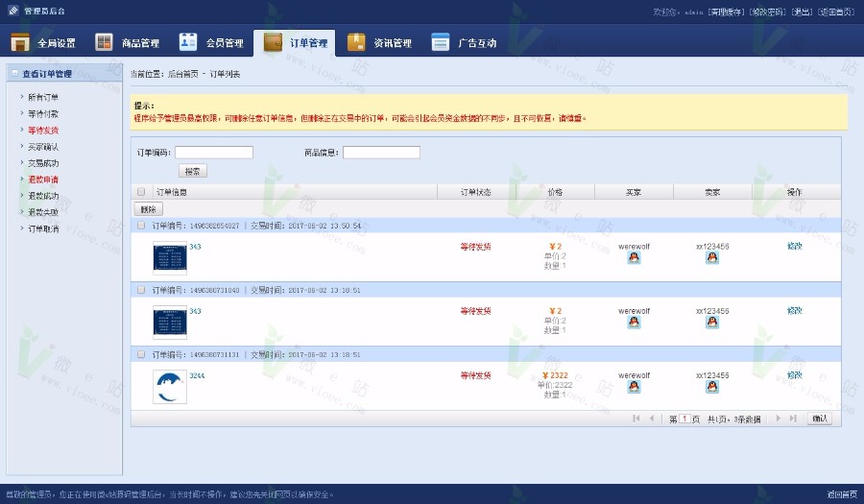This screenshot has height=504, width=864.
Task: Click 后台首页 in the breadcrumb
Action: (x=182, y=74)
